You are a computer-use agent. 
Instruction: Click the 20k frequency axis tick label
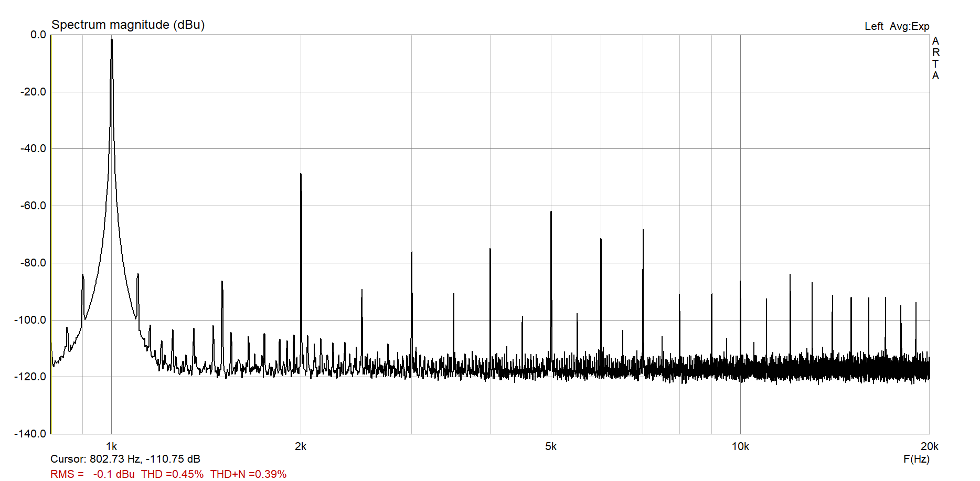[929, 446]
